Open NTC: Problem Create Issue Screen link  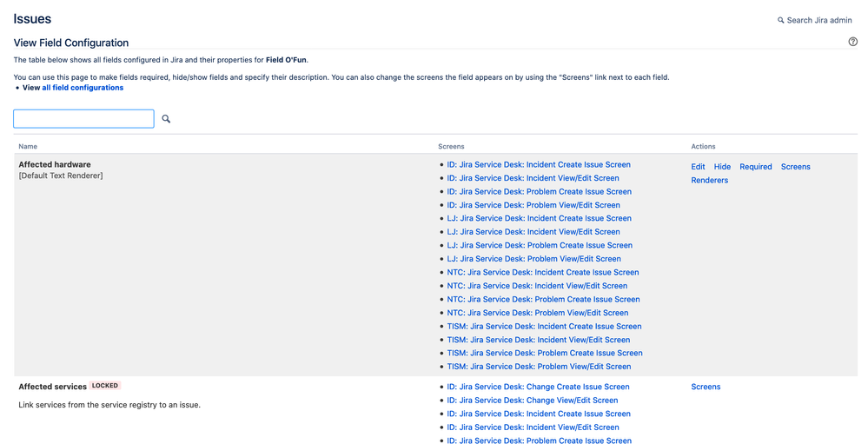click(544, 300)
